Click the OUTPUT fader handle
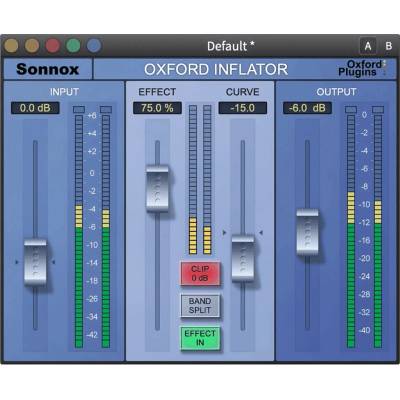The height and width of the screenshot is (400, 400). pyautogui.click(x=307, y=232)
